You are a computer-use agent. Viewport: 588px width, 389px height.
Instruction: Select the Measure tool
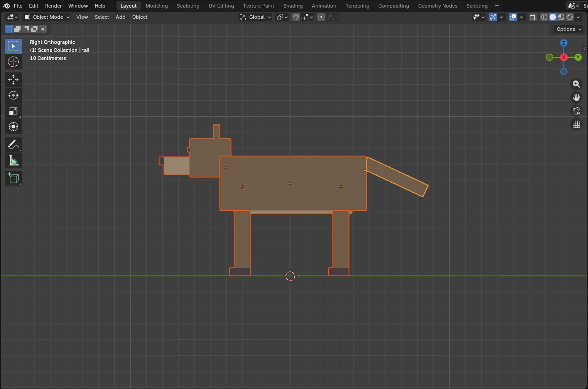point(13,160)
